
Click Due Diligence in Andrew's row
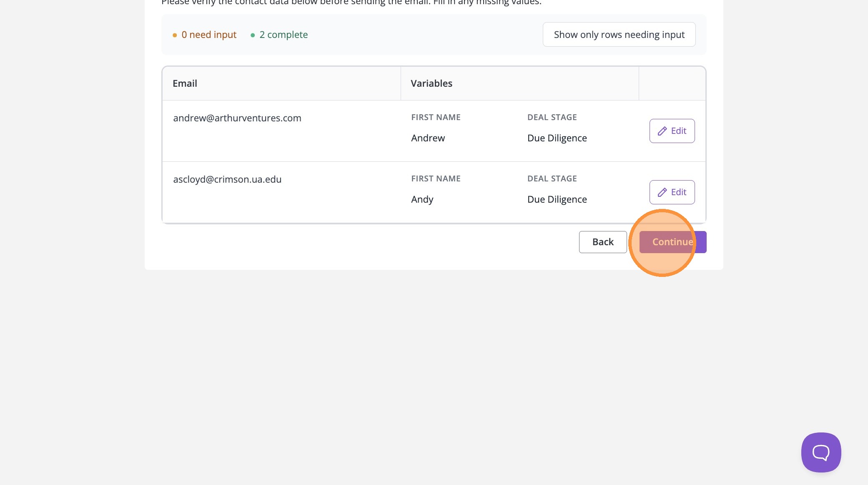pyautogui.click(x=557, y=138)
